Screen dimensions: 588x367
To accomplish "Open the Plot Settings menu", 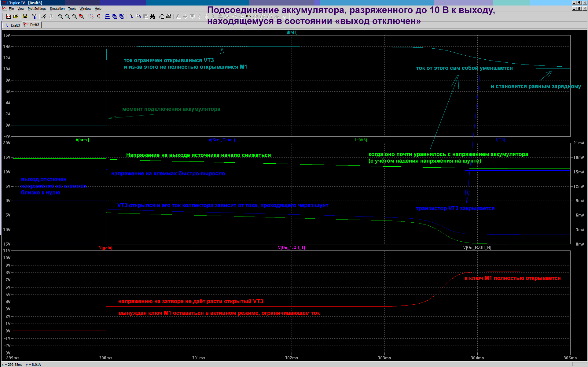I will 37,9.
